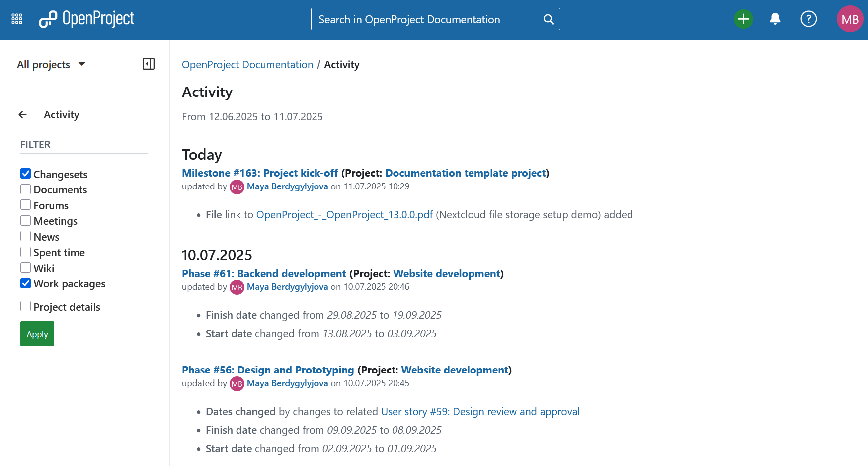Click the date range 'From 12.06.2025 to 11.07.2025'
This screenshot has width=868, height=466.
tap(252, 117)
